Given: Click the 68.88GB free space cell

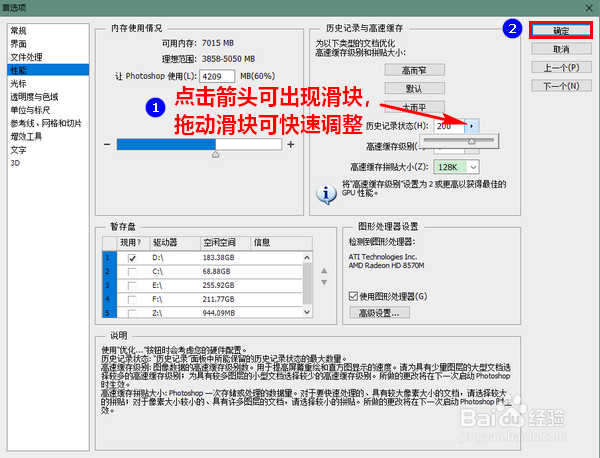Looking at the screenshot, I should (217, 272).
